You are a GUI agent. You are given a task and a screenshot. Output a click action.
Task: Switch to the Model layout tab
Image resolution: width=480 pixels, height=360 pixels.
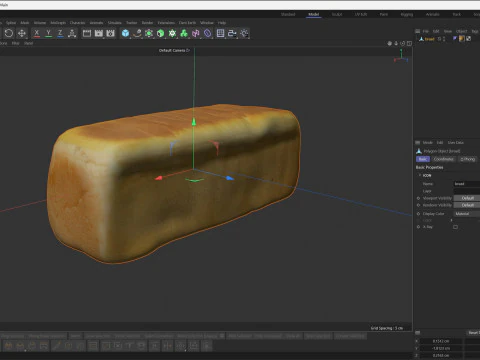314,14
